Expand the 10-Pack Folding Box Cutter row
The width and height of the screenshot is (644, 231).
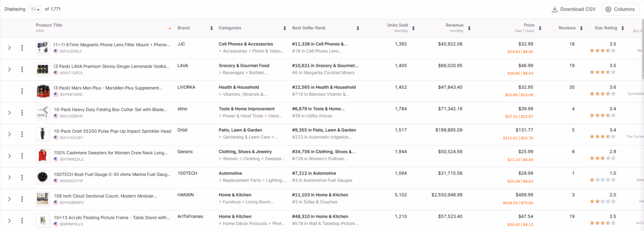[x=9, y=113]
